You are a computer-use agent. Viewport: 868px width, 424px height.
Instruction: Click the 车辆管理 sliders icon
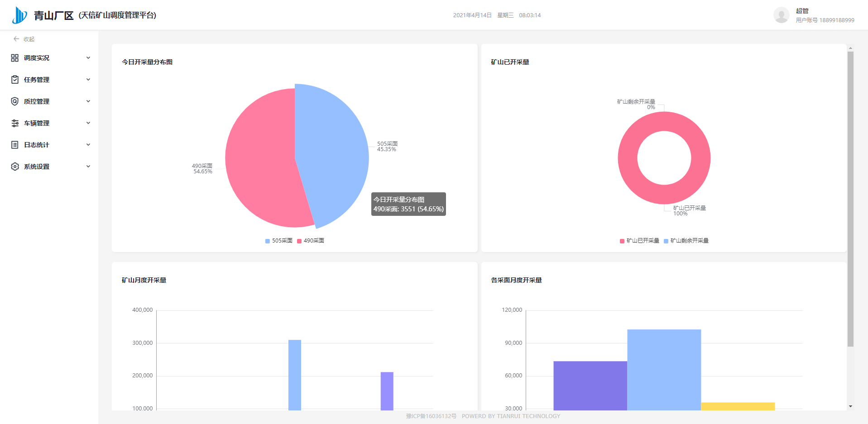[x=15, y=123]
